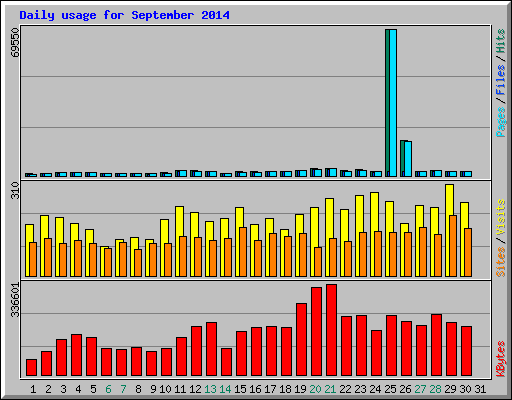
Task: Click day label 20 on the axis
Action: 315,389
